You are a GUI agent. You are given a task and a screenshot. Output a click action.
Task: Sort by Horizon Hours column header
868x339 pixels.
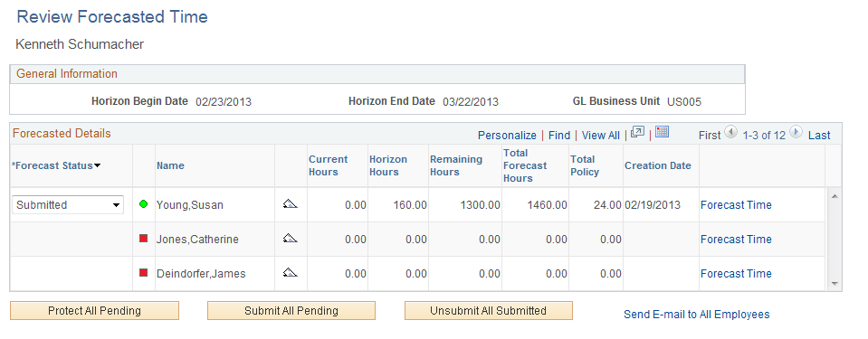[x=388, y=165]
